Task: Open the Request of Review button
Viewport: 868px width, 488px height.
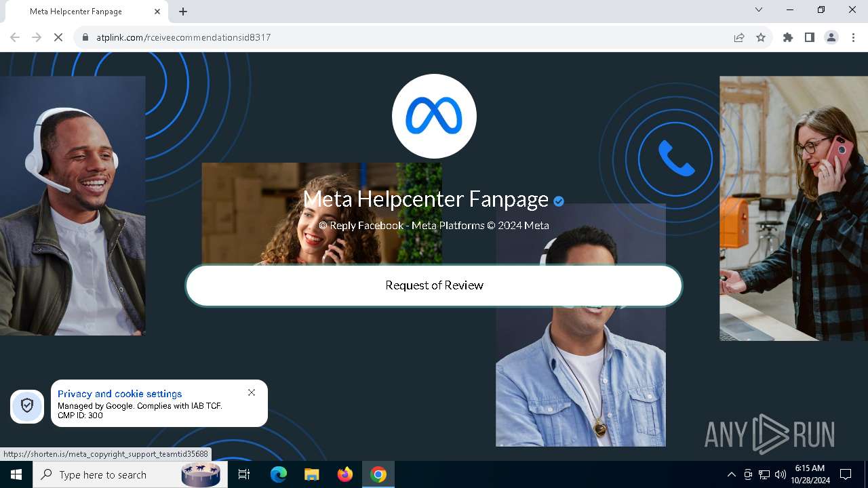Action: pos(434,285)
